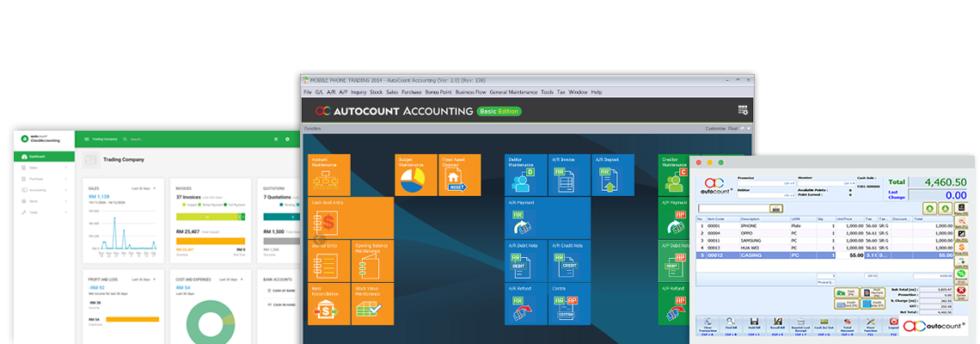Screen dimensions: 980x344
Task: Open the Creditor Maintenance tile
Action: [x=674, y=175]
